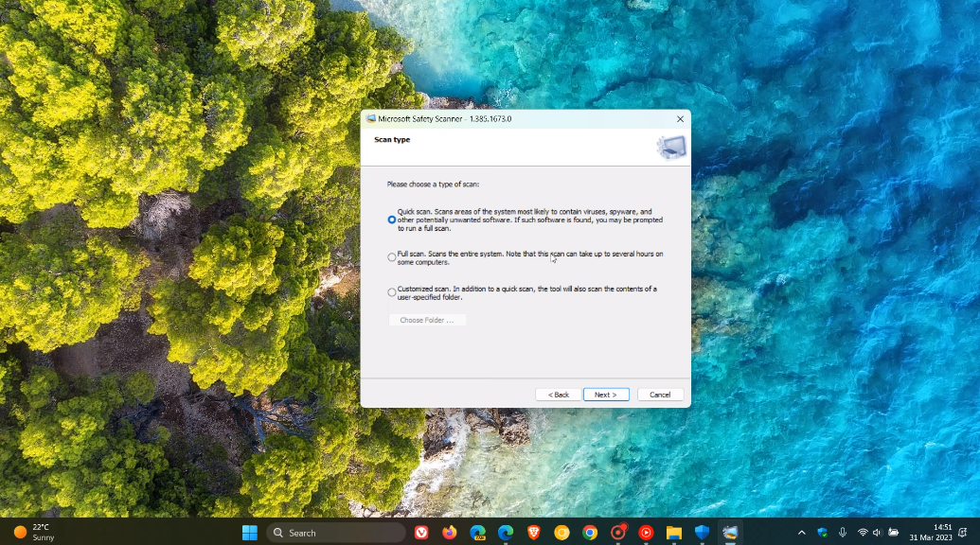Select the Full scan radio button
The image size is (980, 545).
392,257
